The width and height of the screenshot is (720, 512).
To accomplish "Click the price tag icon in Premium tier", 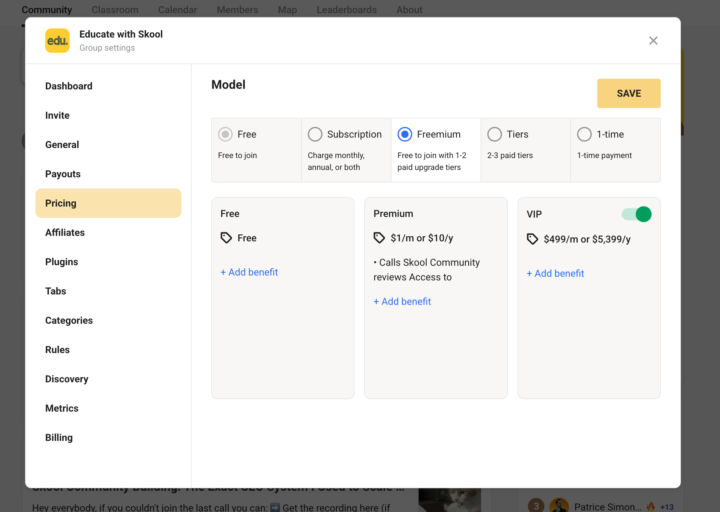I will coord(379,238).
